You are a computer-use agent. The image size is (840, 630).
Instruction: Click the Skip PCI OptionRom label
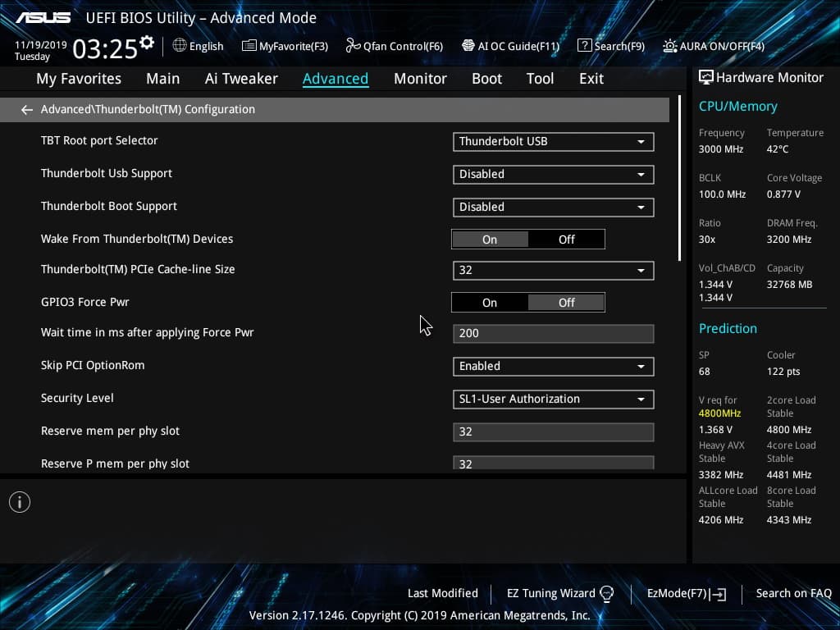click(x=93, y=365)
